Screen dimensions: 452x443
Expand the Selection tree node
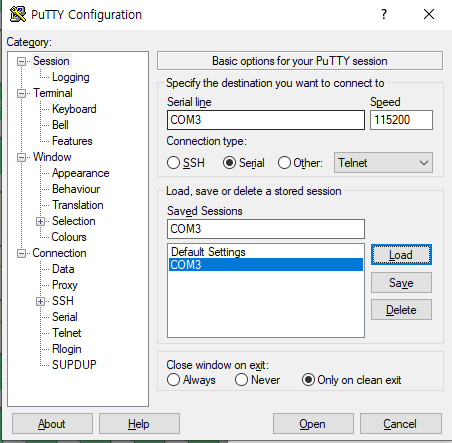point(40,221)
